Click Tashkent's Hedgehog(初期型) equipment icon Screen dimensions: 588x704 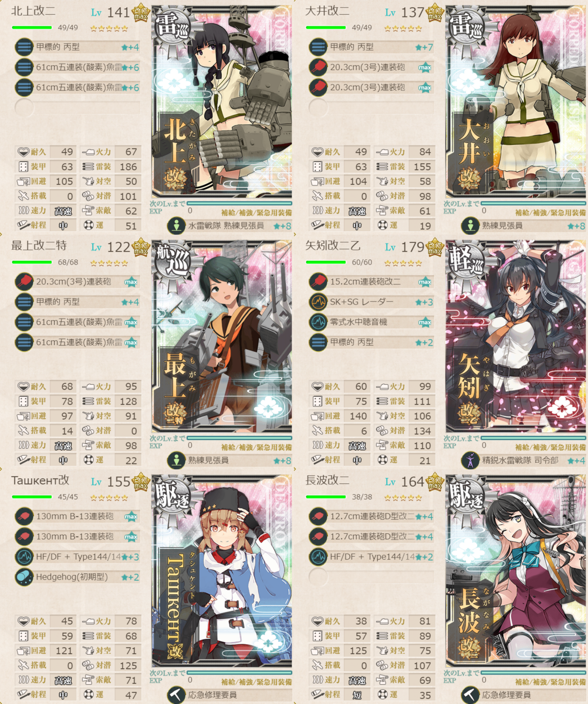[x=24, y=577]
